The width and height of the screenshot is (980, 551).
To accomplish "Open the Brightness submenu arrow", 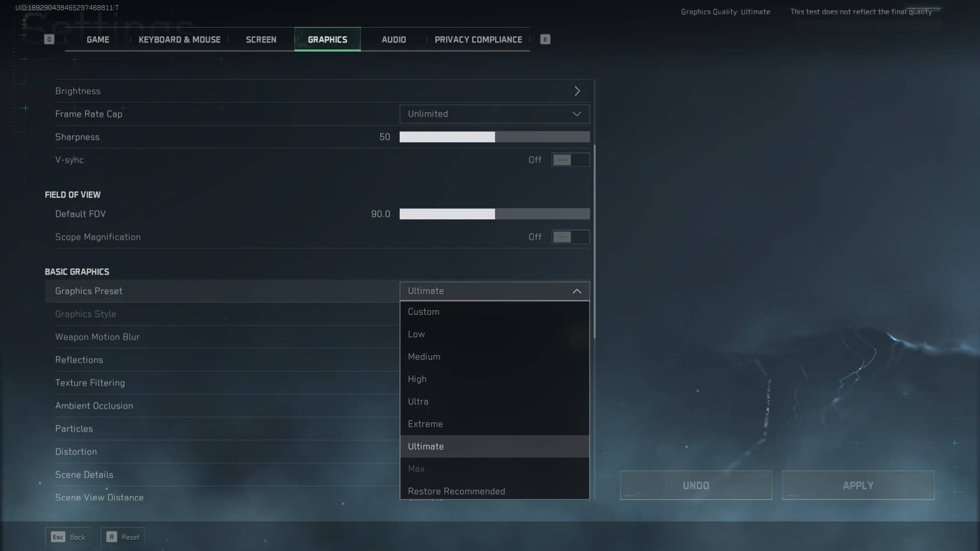I will point(577,91).
